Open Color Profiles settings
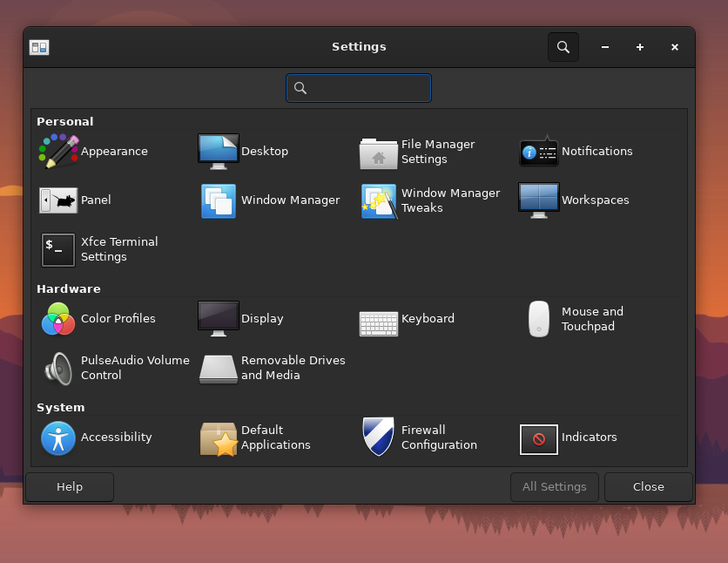The image size is (728, 563). 59,319
